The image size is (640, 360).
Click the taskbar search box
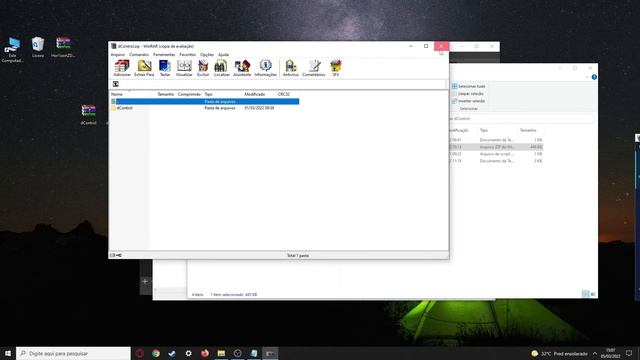[x=73, y=353]
